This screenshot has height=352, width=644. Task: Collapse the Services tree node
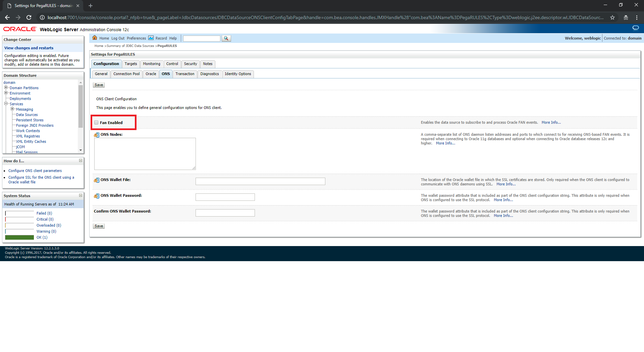click(6, 104)
